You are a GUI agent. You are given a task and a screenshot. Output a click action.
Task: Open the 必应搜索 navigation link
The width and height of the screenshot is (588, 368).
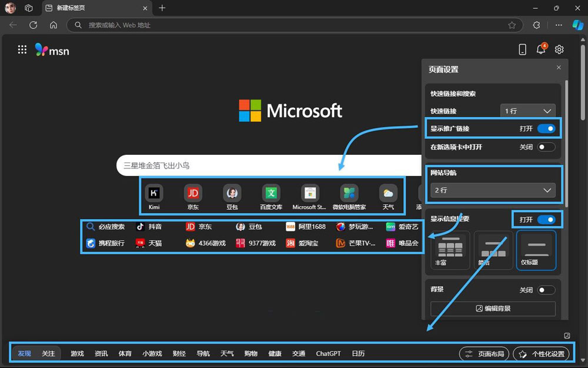[x=105, y=227]
